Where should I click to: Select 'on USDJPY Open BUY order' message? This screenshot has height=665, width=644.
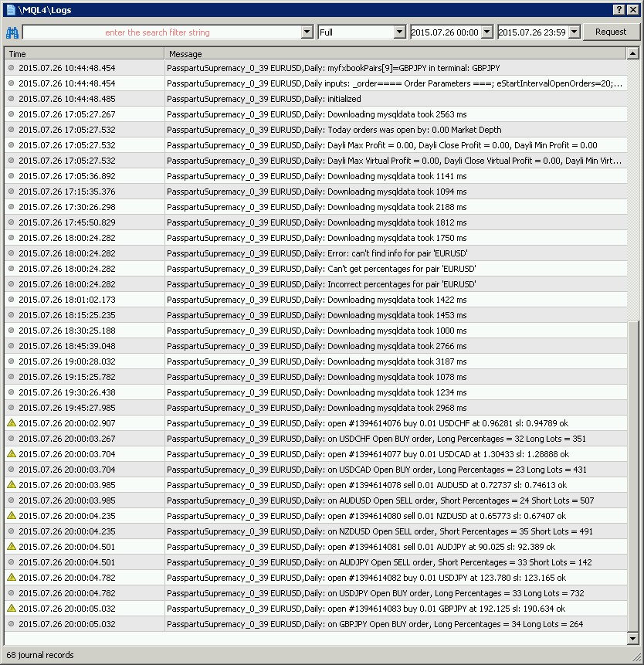tap(375, 593)
